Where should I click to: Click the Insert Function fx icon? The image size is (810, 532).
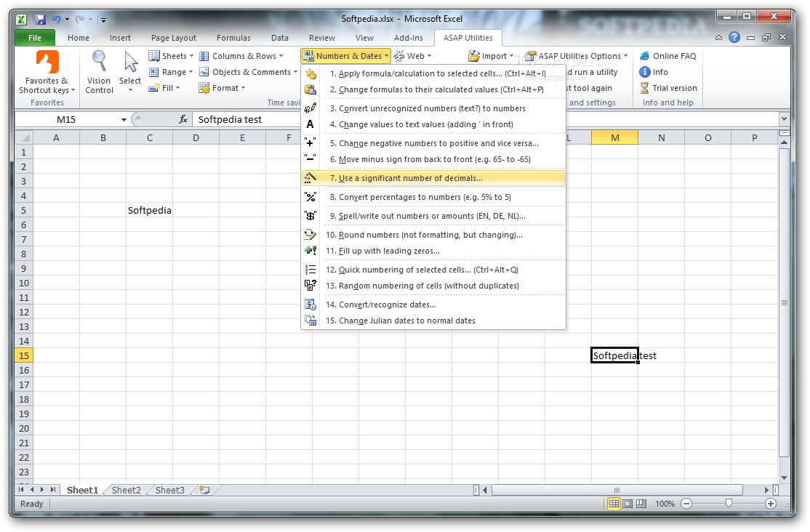pyautogui.click(x=183, y=119)
